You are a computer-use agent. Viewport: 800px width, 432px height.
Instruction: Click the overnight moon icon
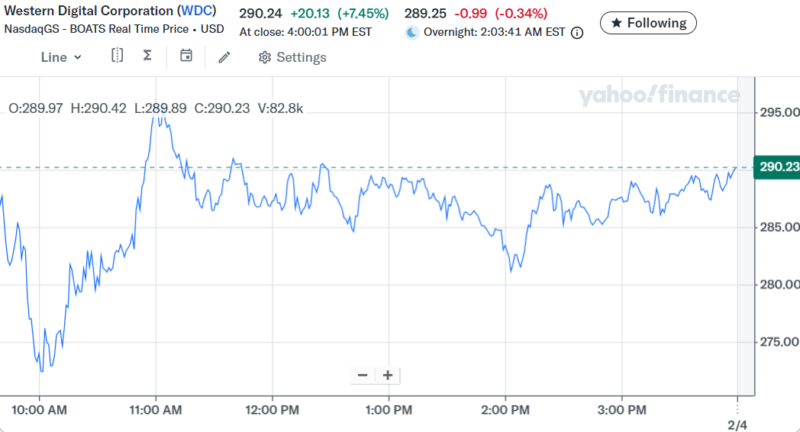click(412, 32)
